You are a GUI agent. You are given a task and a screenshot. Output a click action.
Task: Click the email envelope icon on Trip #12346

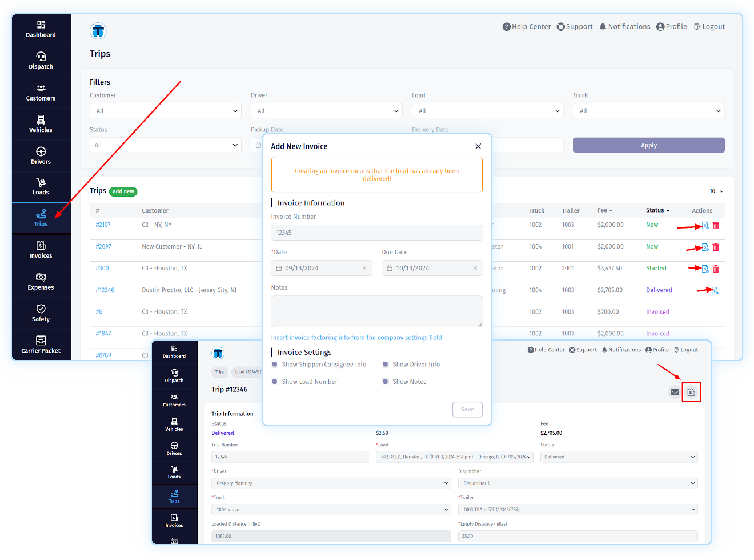675,392
